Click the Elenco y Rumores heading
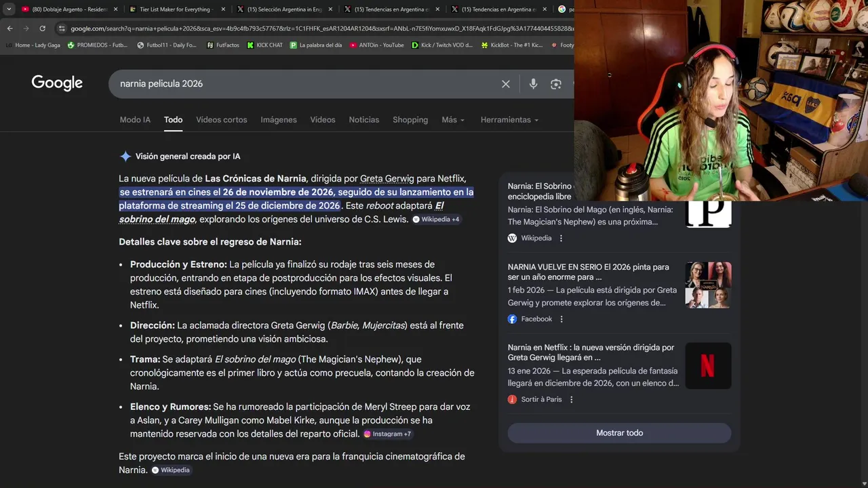 (x=170, y=407)
